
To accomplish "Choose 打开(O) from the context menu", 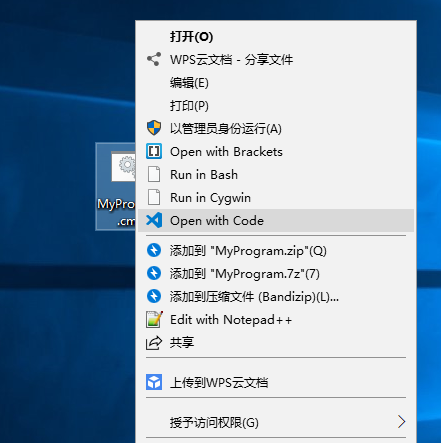I will tap(276, 36).
